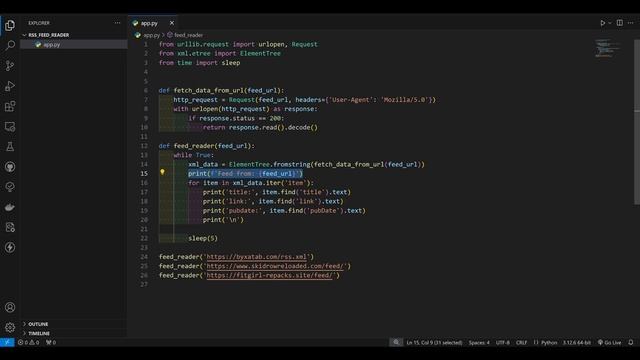The image size is (640, 360).
Task: Click the ports forwarded indicator in status bar
Action: pyautogui.click(x=51, y=342)
